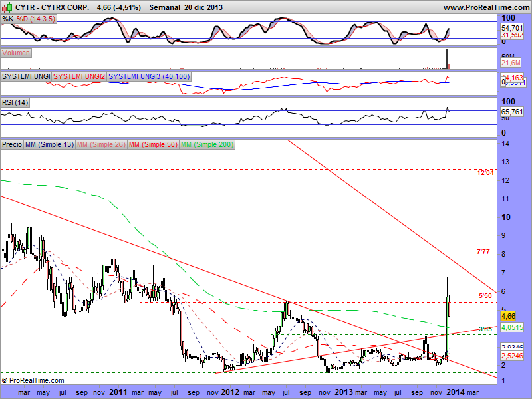The width and height of the screenshot is (532, 399).
Task: Click the 5'50 resistance level label
Action: (485, 296)
